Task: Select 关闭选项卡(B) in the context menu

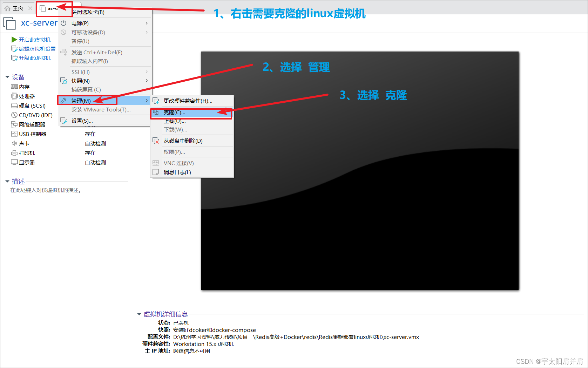Action: [105, 12]
